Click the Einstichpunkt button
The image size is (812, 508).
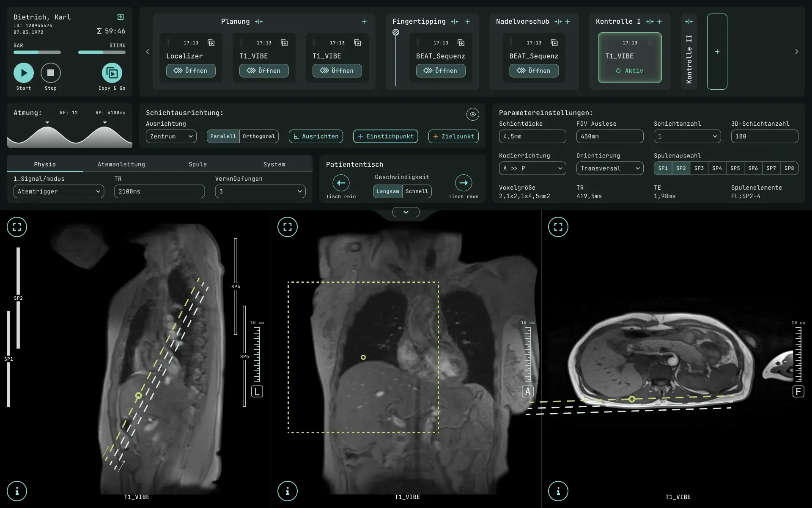tap(385, 136)
